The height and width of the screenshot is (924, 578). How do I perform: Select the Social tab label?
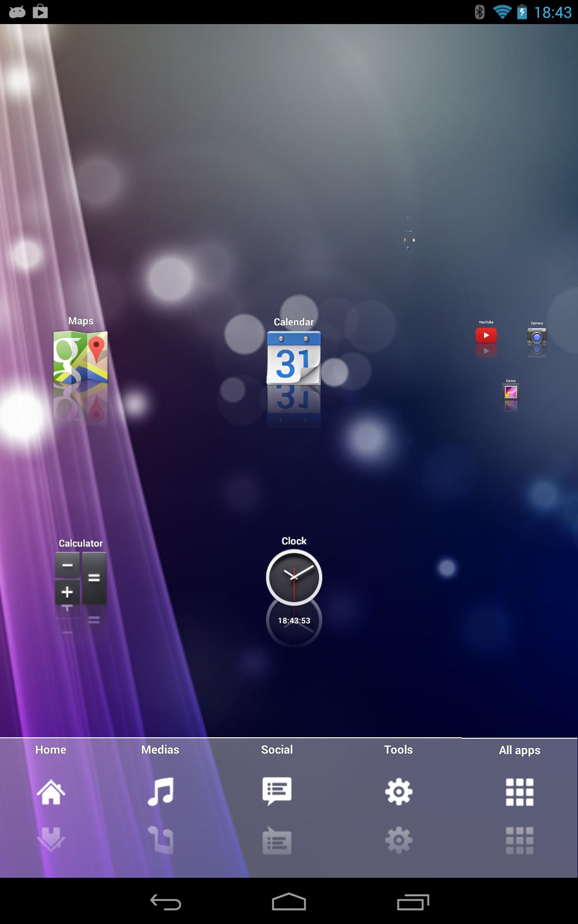click(277, 750)
